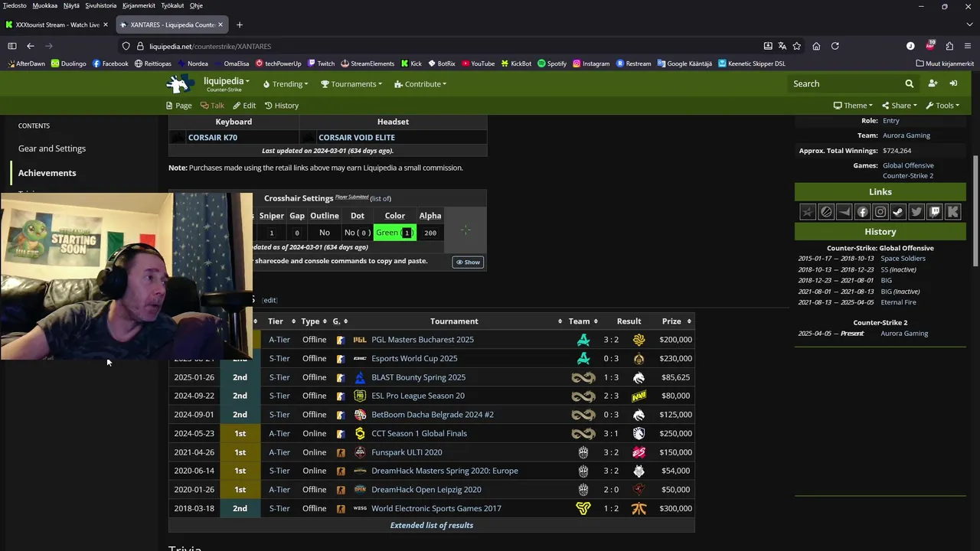Reload the page with the refresh icon

[x=835, y=46]
